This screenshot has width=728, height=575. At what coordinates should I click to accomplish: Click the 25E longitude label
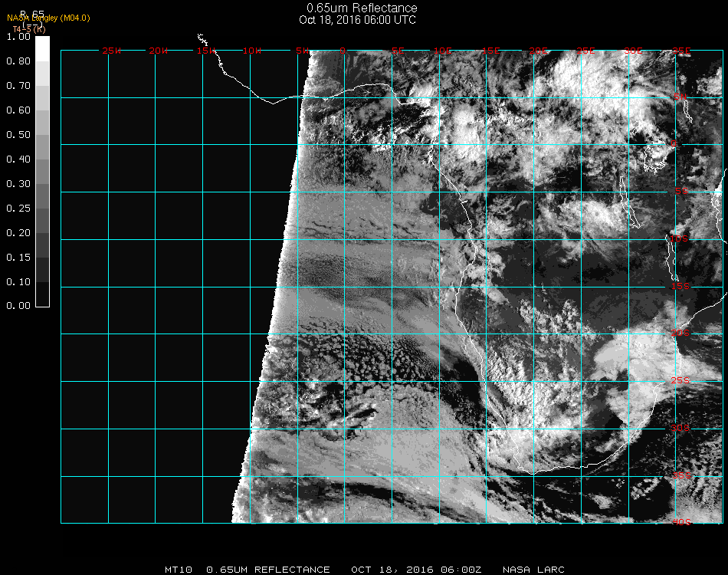(586, 51)
